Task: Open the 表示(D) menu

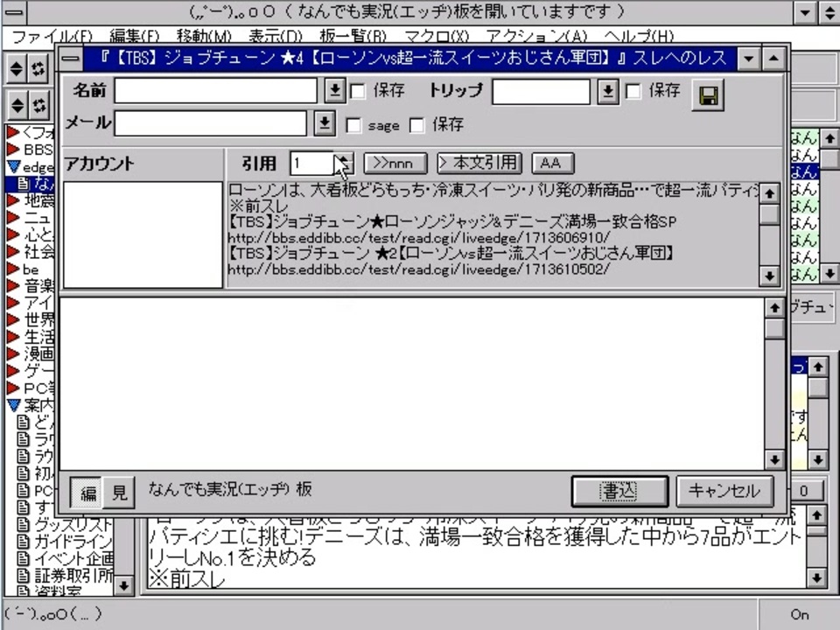Action: coord(276,36)
